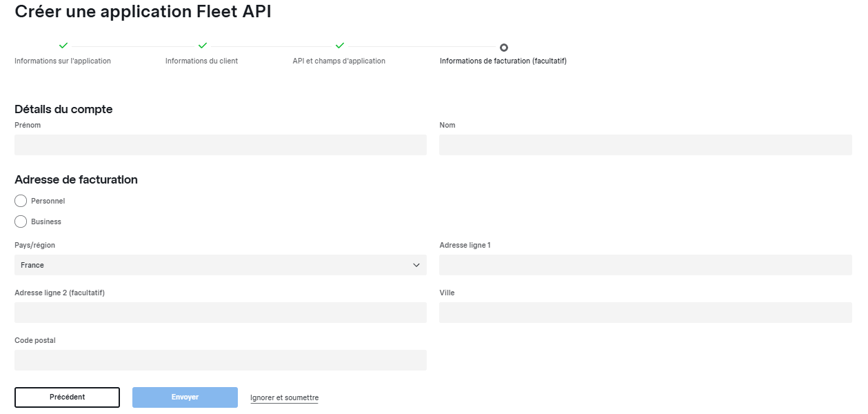
Task: Go to API et champs d'application step
Action: [339, 61]
